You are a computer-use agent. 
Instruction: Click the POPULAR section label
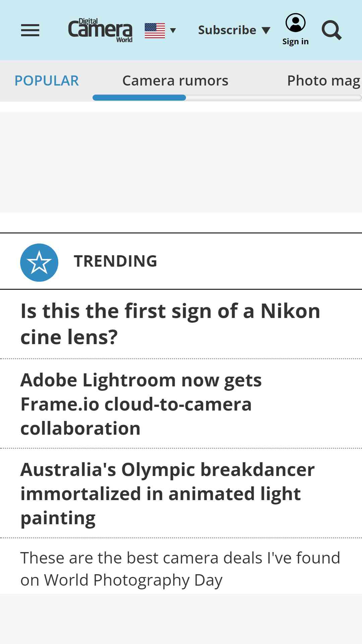(47, 81)
